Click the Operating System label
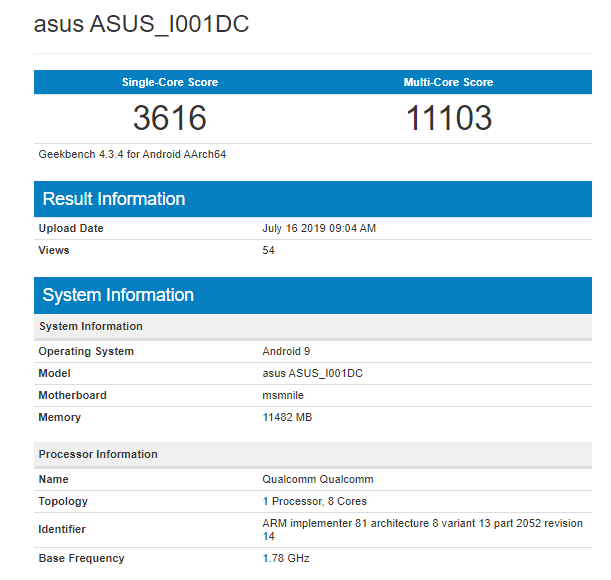 point(86,351)
